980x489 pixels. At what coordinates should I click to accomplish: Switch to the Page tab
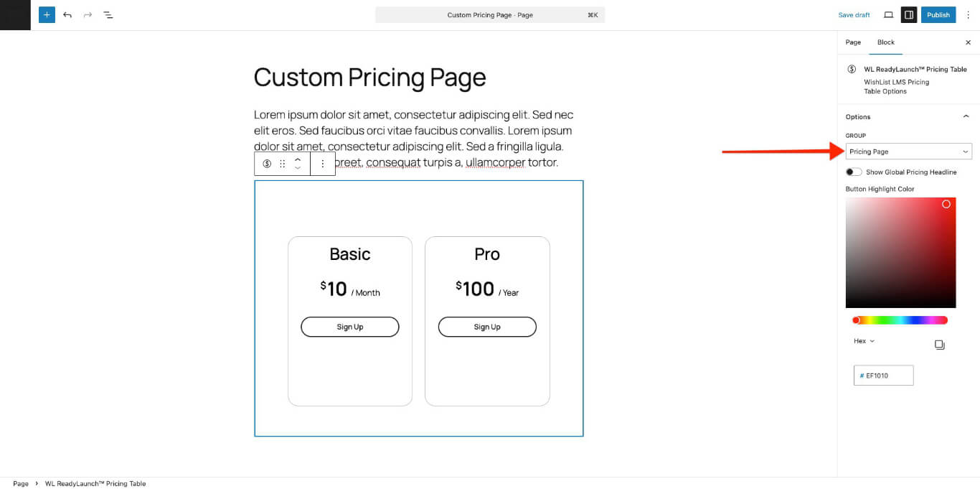(x=853, y=42)
